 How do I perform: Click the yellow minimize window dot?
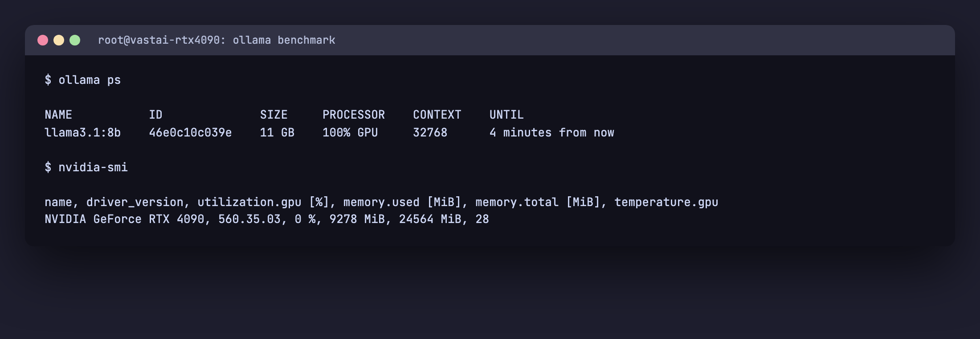59,40
